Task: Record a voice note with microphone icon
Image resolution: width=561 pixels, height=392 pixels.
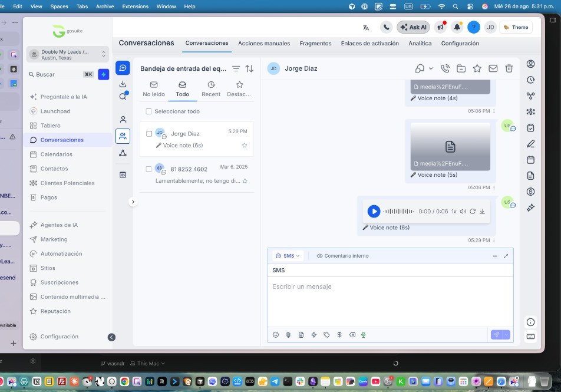Action: point(363,335)
